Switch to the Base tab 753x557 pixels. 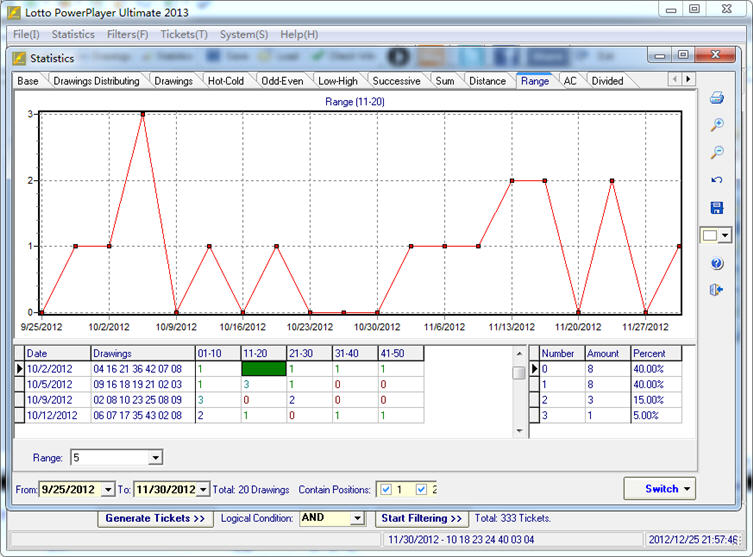click(28, 81)
